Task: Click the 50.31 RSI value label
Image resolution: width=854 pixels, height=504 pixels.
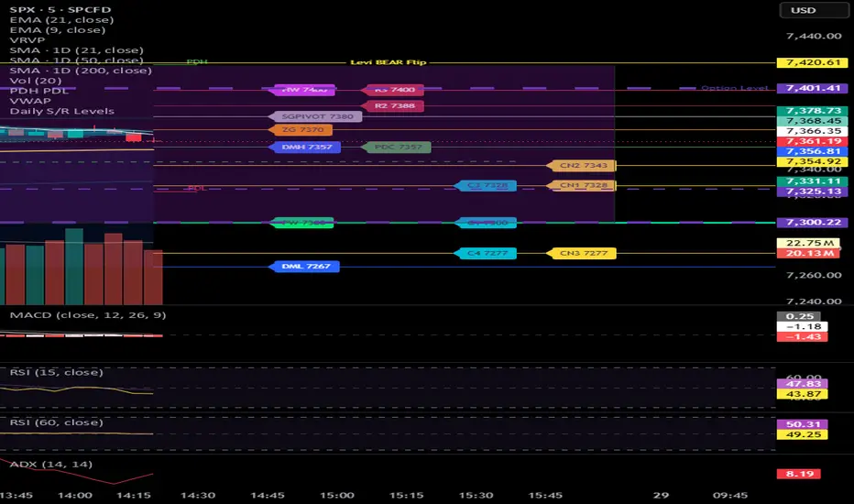Action: (x=803, y=424)
